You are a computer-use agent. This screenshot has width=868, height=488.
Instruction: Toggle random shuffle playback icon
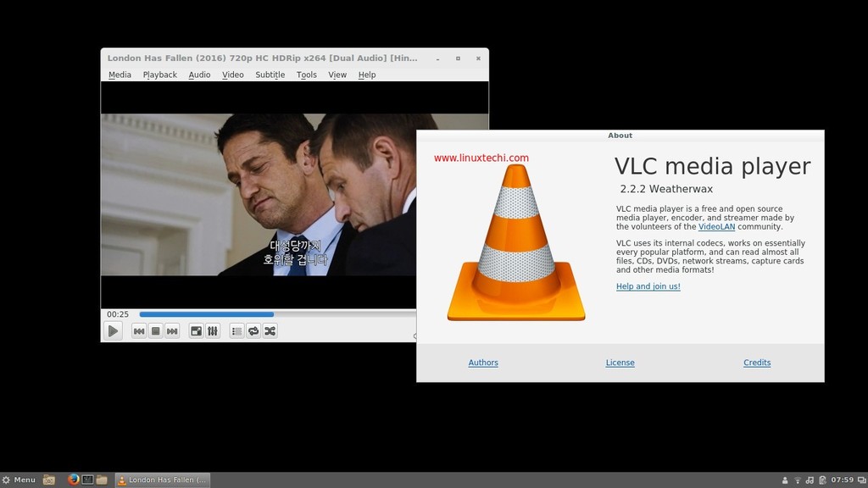coord(270,331)
